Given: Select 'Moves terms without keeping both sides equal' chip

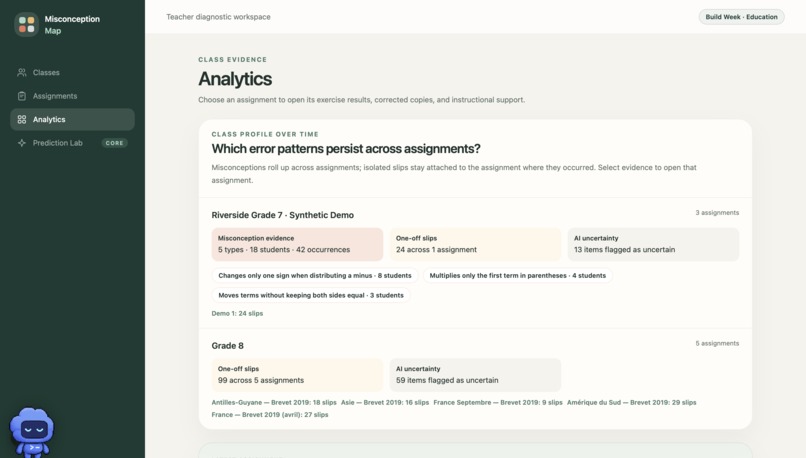Looking at the screenshot, I should pyautogui.click(x=311, y=295).
